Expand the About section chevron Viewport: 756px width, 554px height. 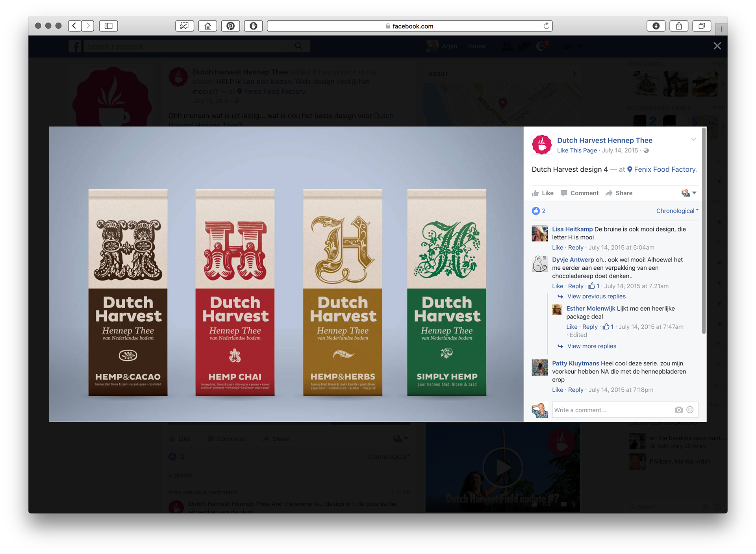pyautogui.click(x=574, y=74)
